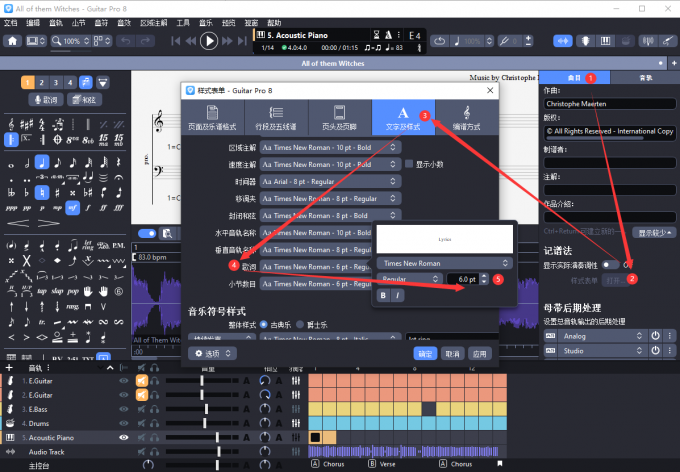Viewport: 680px width, 472px height.
Task: Expand the Regular font style dropdown
Action: pyautogui.click(x=408, y=279)
